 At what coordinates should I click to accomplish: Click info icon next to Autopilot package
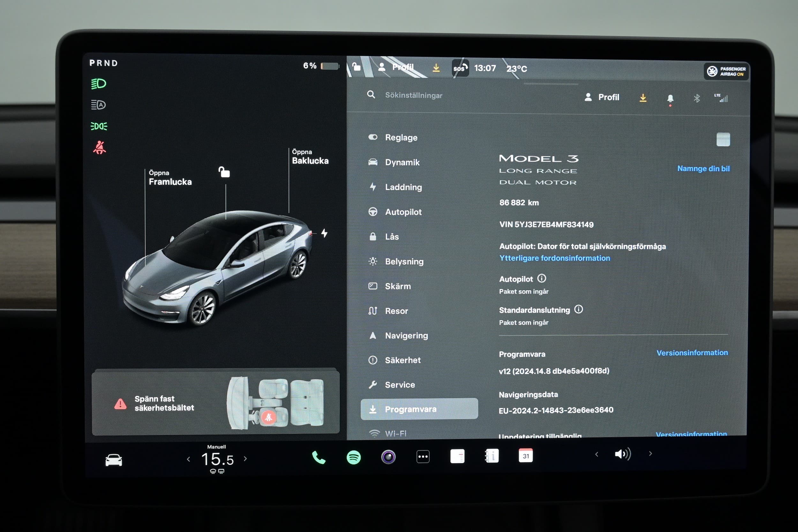(x=541, y=279)
